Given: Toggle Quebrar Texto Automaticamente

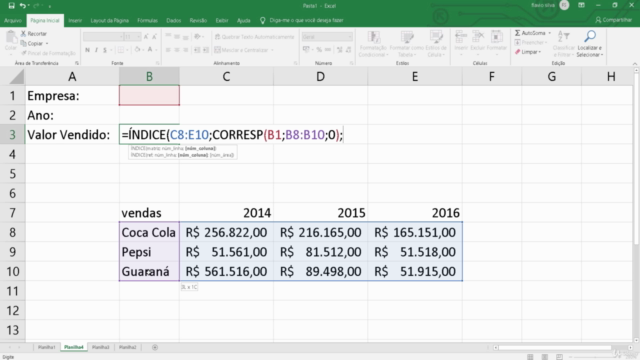Looking at the screenshot, I should click(254, 37).
